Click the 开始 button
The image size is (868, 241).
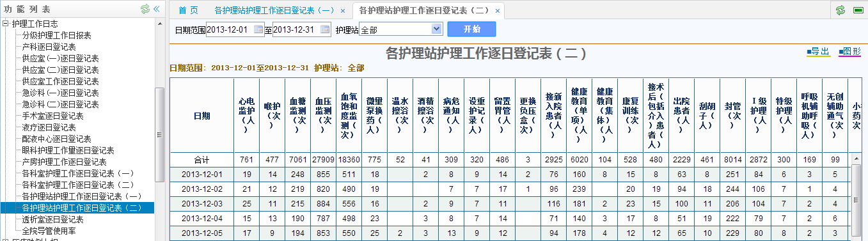[471, 29]
